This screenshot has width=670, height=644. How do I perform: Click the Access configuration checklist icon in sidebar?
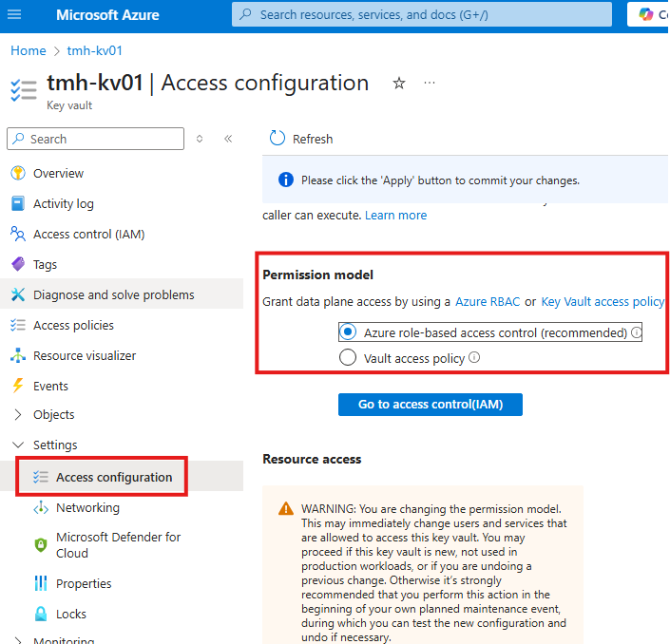tap(41, 477)
